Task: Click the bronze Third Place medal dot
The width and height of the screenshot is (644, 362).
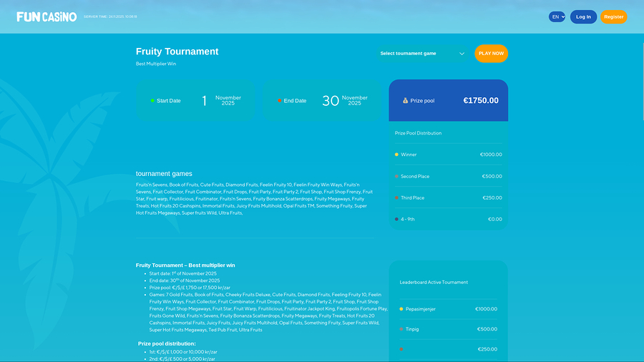Action: pos(396,197)
